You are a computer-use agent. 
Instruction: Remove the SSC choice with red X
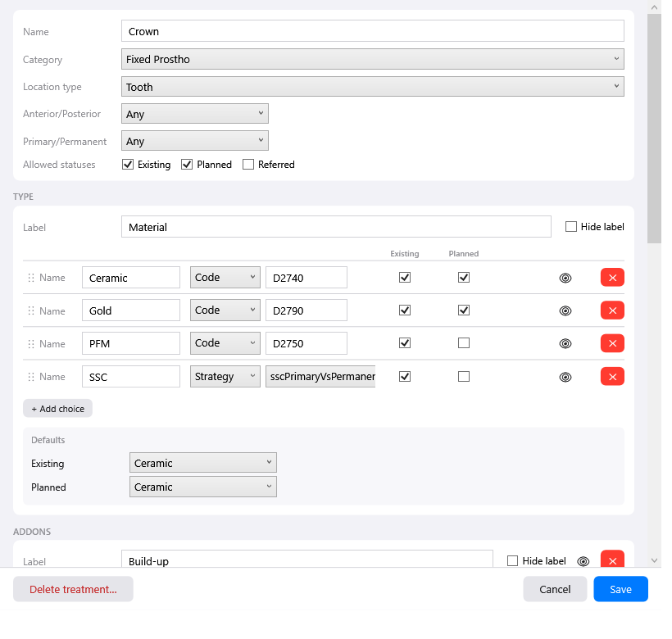click(x=612, y=377)
